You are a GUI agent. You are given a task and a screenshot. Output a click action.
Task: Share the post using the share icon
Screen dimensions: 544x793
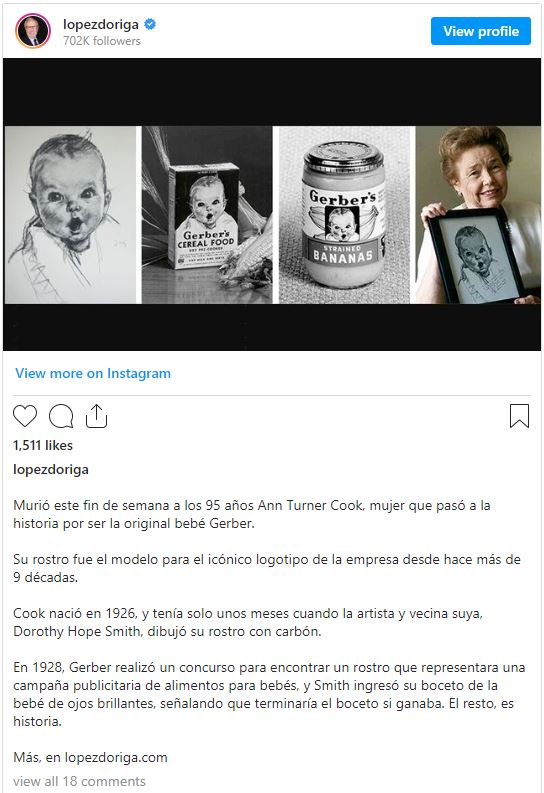[x=96, y=416]
